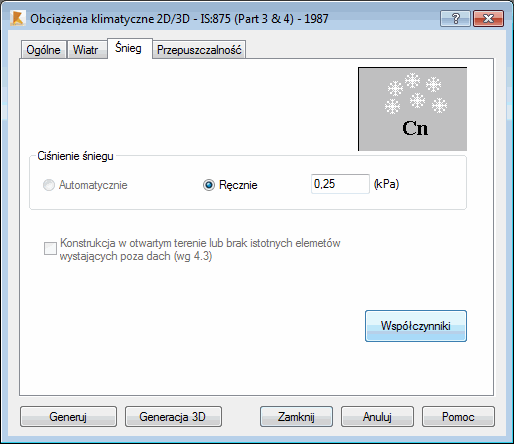The image size is (514, 444).
Task: Go to the Przepuszczalność tab
Action: [199, 50]
